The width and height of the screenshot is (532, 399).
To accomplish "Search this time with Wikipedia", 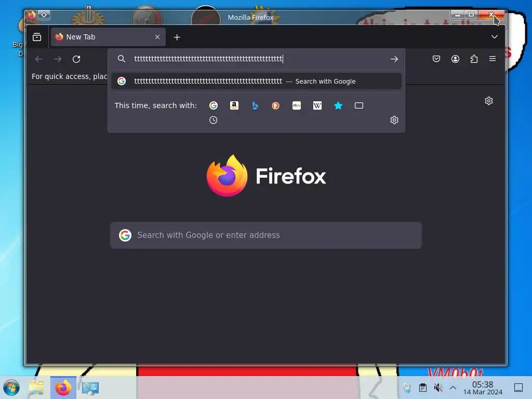I will [317, 105].
